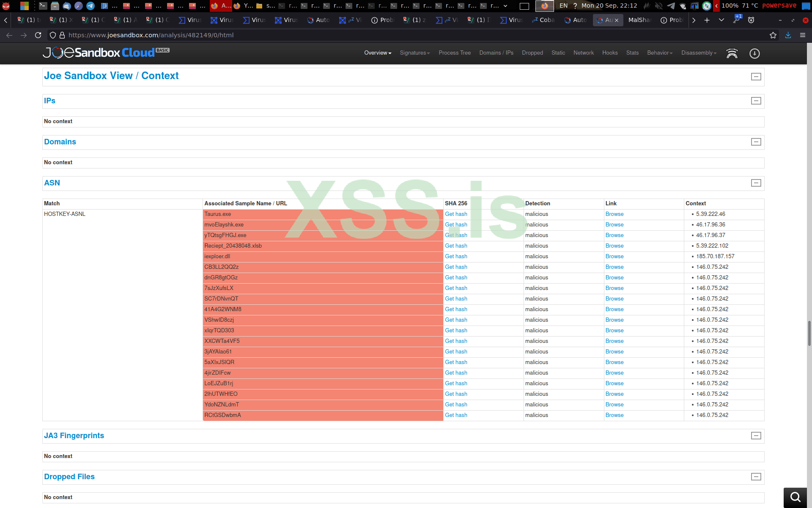The height and width of the screenshot is (508, 812).
Task: Collapse the Dropped Files section toggle
Action: [x=756, y=477]
